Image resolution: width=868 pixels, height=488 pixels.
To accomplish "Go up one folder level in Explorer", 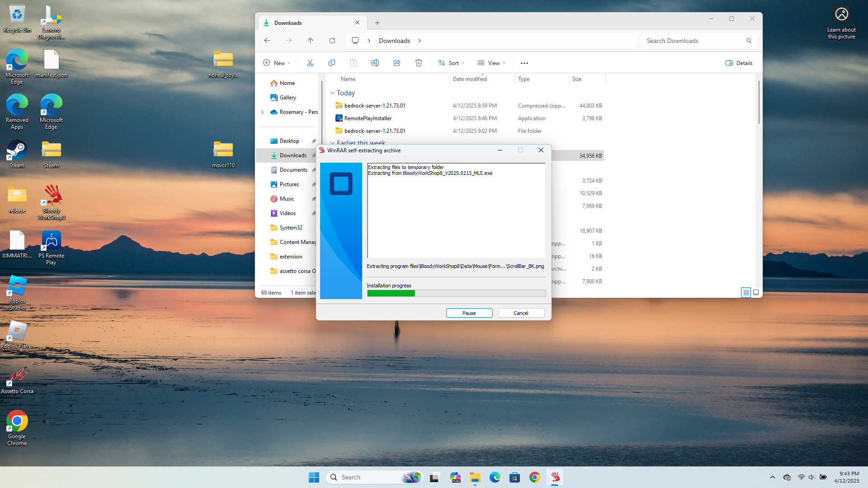I will coord(311,41).
